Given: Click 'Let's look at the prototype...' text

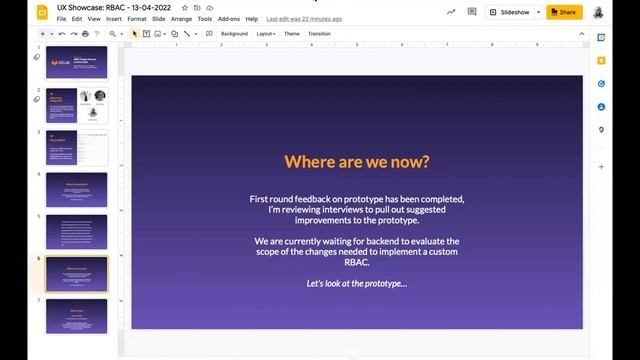Looking at the screenshot, I should (x=357, y=283).
